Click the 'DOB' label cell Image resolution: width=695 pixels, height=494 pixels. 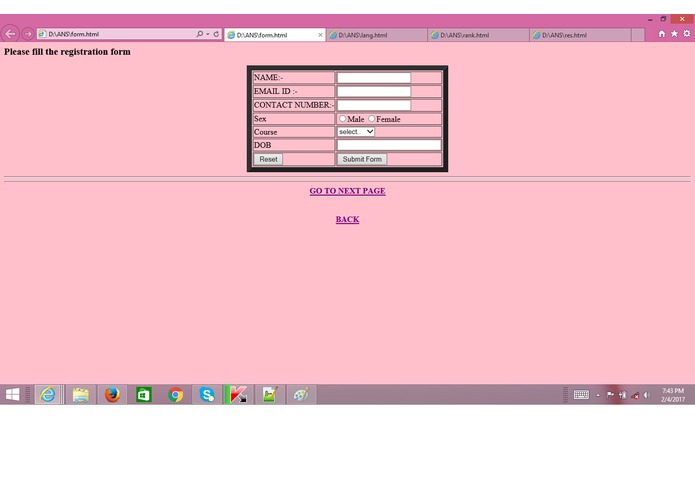(293, 145)
